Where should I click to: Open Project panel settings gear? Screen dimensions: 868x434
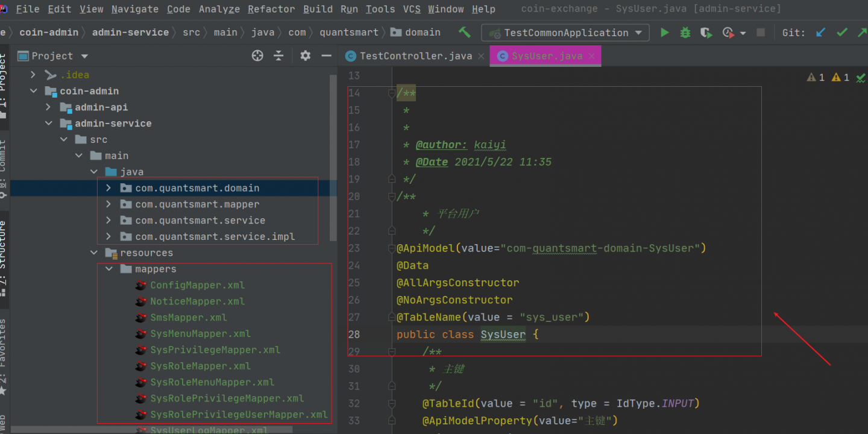[x=306, y=56]
